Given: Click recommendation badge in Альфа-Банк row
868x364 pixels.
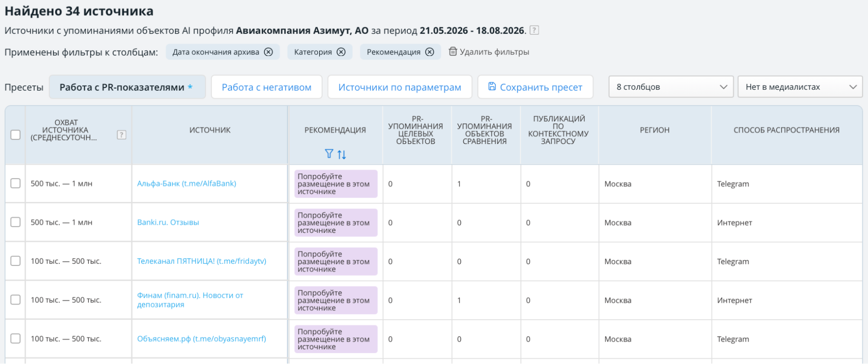Looking at the screenshot, I should (x=336, y=184).
